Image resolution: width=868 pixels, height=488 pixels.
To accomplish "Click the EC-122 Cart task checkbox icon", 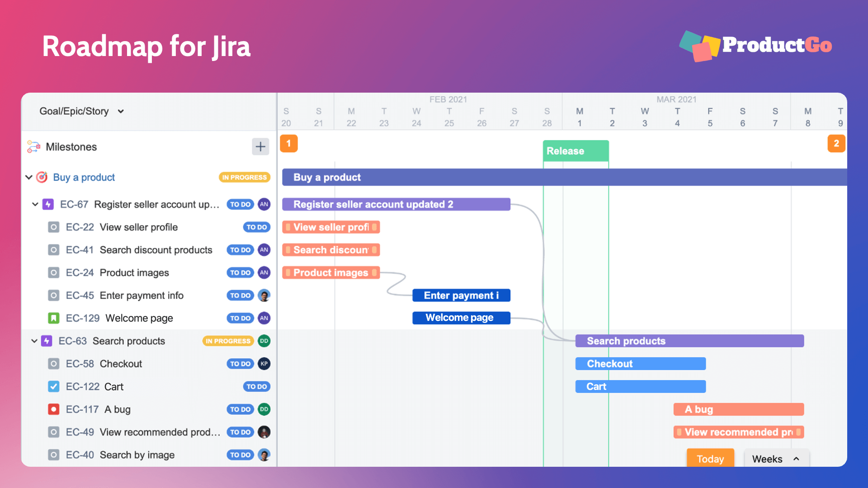I will (53, 386).
